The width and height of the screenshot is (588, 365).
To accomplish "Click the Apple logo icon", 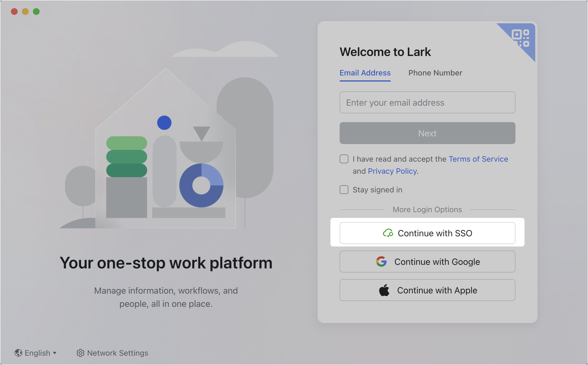I will 384,290.
